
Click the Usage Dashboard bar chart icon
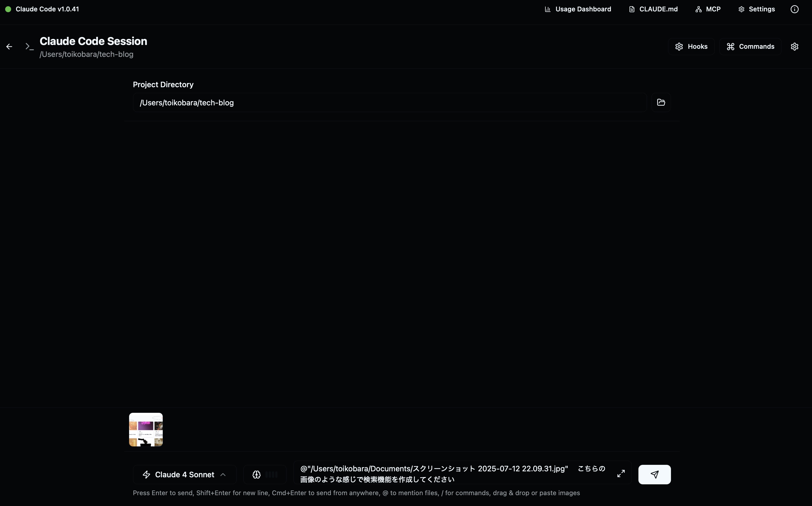pos(547,9)
